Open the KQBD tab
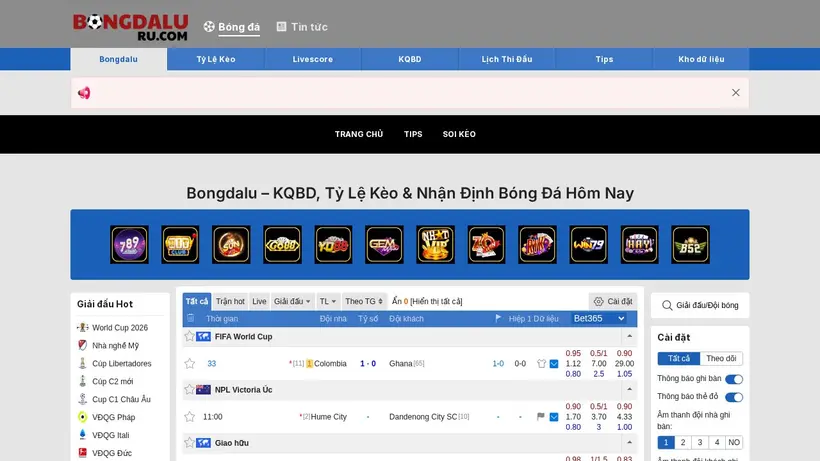This screenshot has height=461, width=820. point(410,59)
